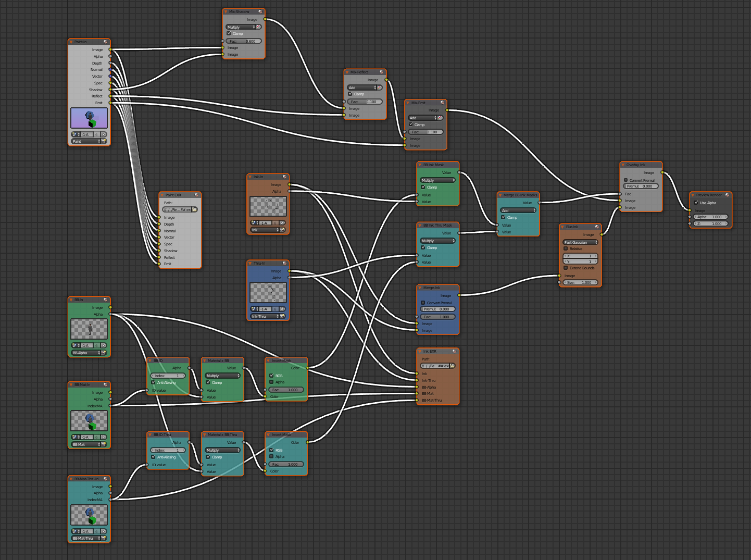Uncheck Use Alpha in Preview Render node
The image size is (751, 560).
coord(696,203)
